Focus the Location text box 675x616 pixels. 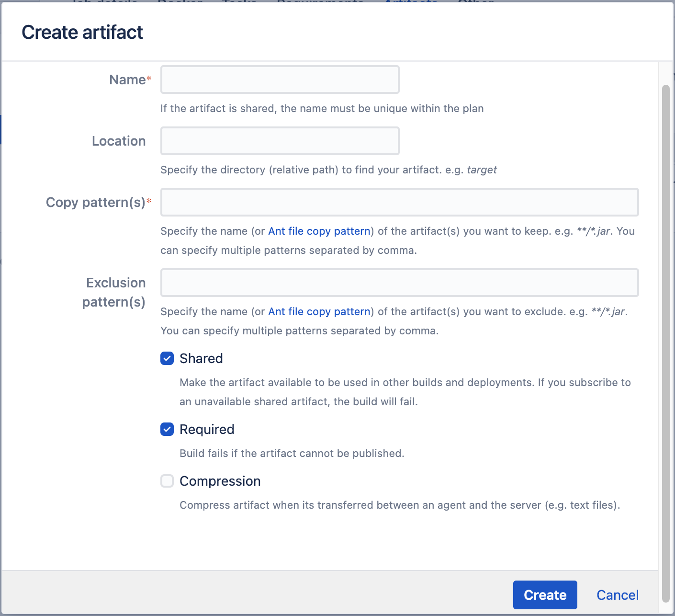(280, 141)
